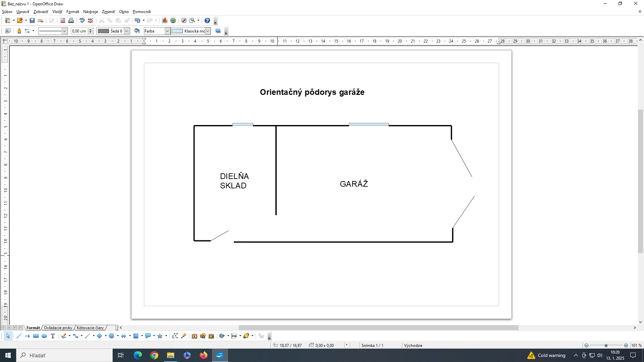Choose the Line with arrow tool
644x362 pixels.
[x=28, y=336]
